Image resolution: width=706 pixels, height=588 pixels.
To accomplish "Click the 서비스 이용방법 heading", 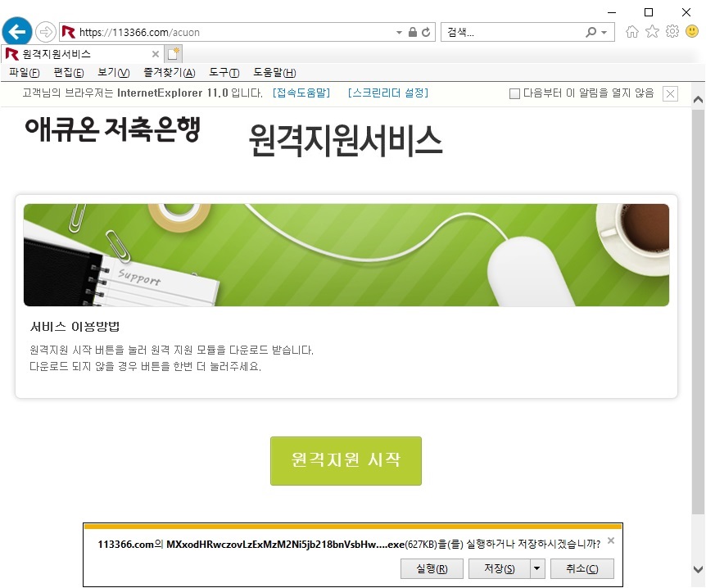I will pos(75,327).
